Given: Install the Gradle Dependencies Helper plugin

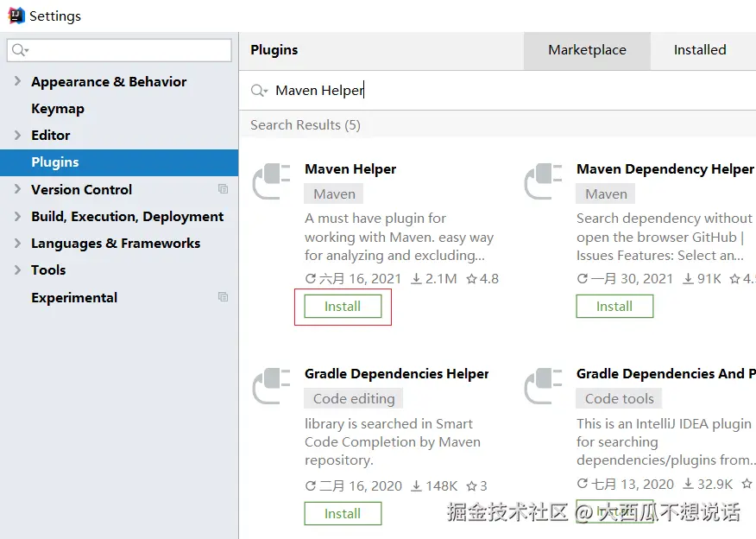Looking at the screenshot, I should pos(343,513).
